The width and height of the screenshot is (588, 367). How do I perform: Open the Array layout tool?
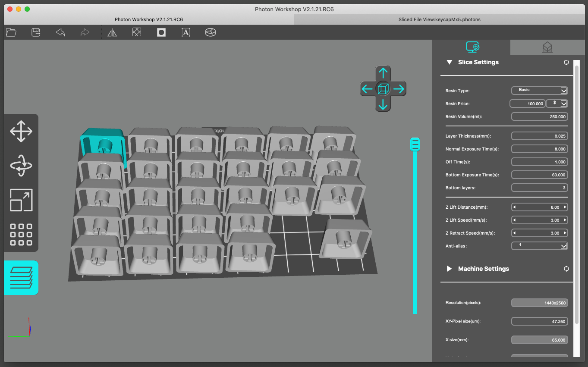pyautogui.click(x=21, y=235)
